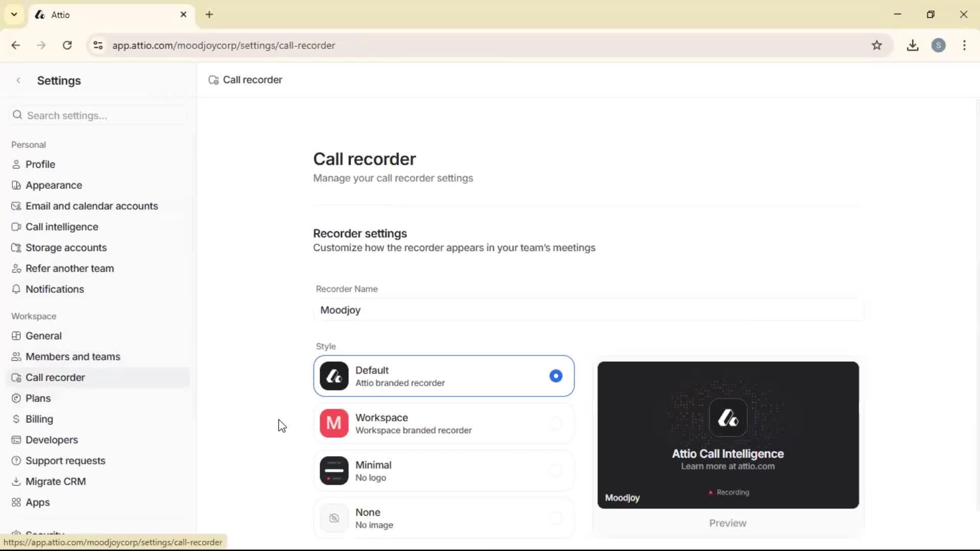The height and width of the screenshot is (551, 980).
Task: Open the Appearance settings
Action: tap(54, 185)
